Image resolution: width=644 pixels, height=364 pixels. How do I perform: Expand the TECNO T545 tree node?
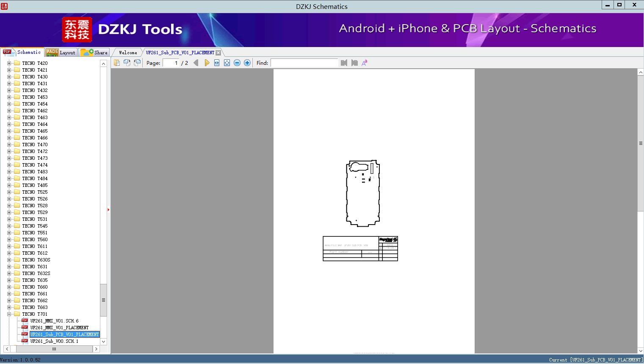click(9, 226)
